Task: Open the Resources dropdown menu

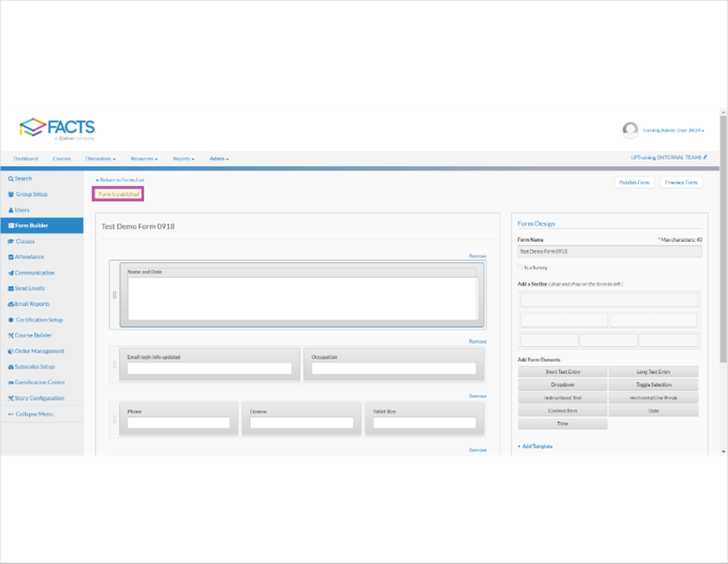Action: click(x=144, y=159)
